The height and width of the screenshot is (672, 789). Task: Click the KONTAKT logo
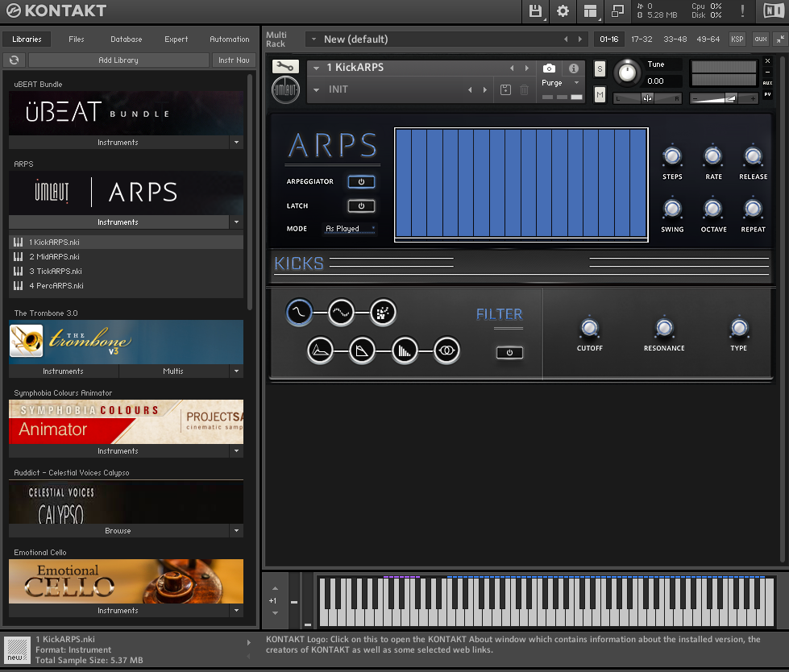[56, 10]
